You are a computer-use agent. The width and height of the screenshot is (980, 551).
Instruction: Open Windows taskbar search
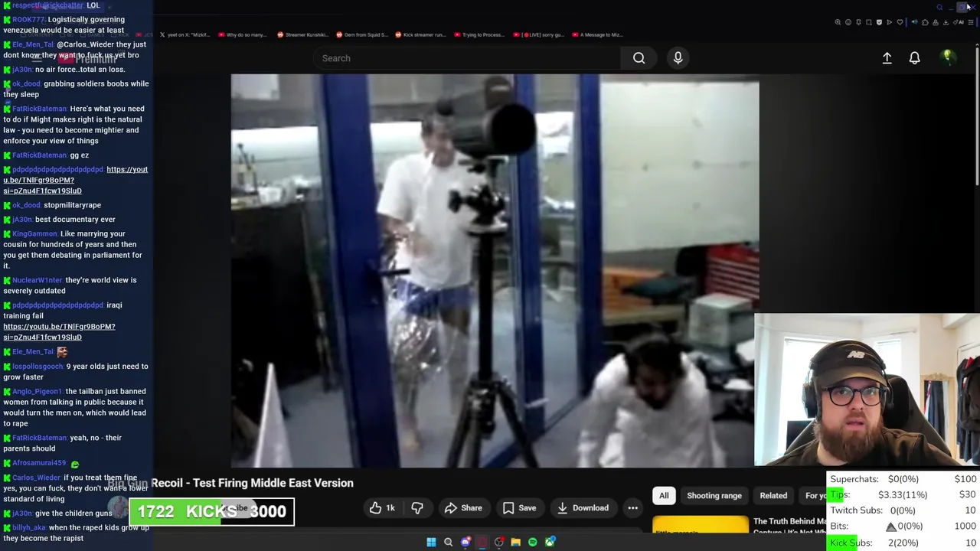coord(448,543)
